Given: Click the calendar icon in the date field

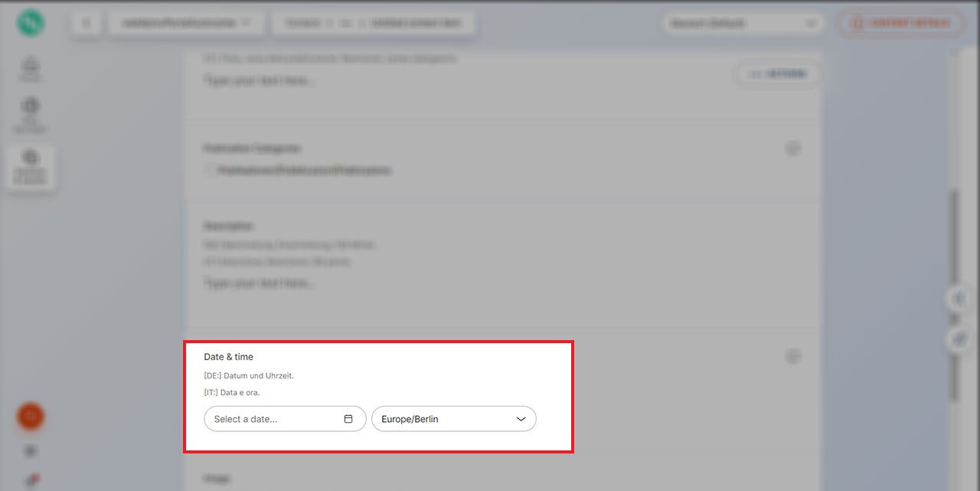Looking at the screenshot, I should pos(348,419).
